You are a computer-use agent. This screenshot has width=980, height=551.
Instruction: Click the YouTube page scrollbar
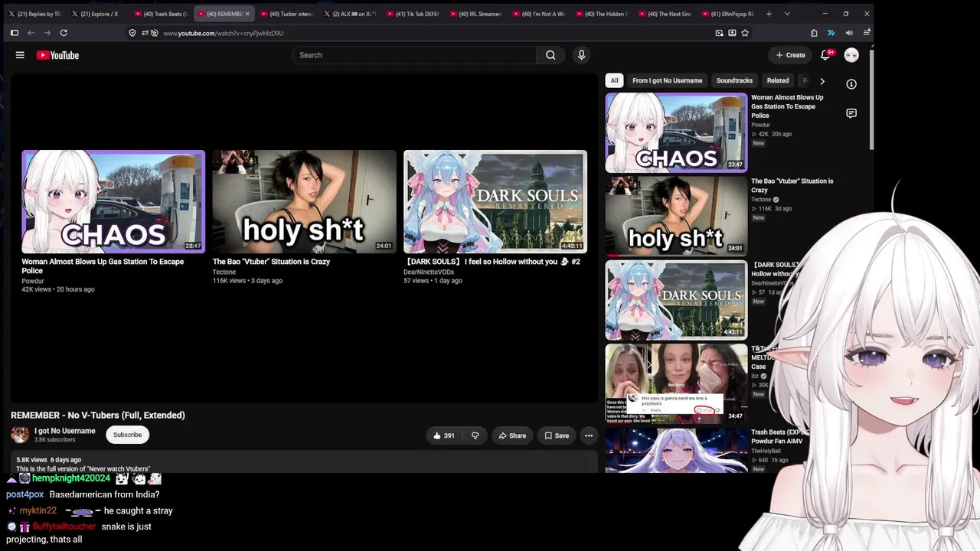871,99
